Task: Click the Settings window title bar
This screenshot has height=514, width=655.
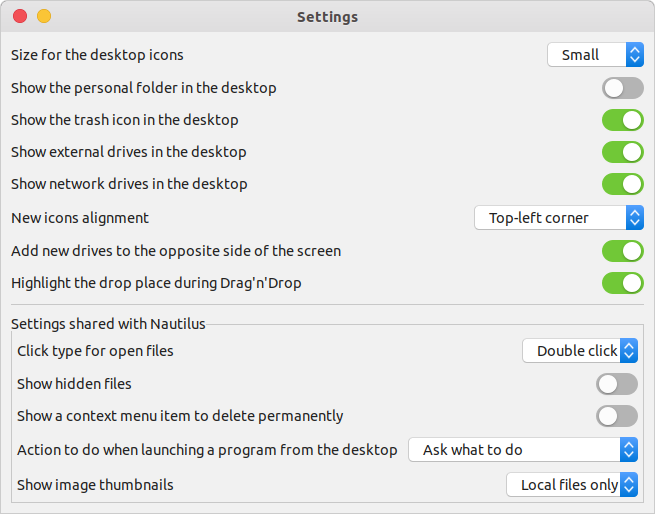Action: [x=328, y=17]
